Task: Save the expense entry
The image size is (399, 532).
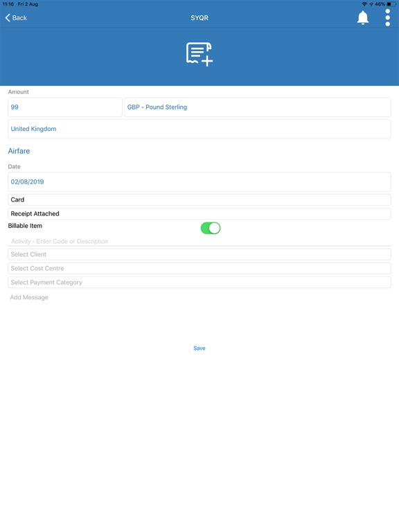Action: tap(199, 348)
